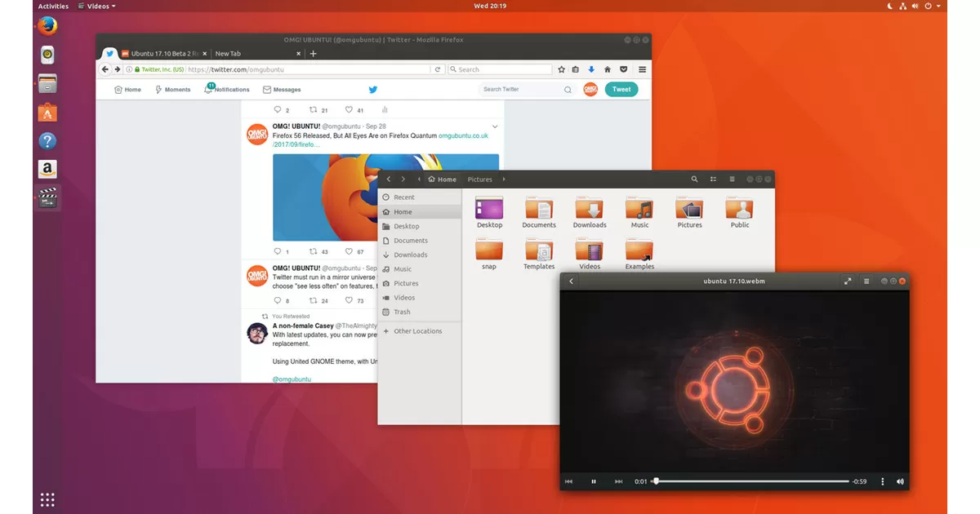Show Applications grid in the dock

(47, 499)
